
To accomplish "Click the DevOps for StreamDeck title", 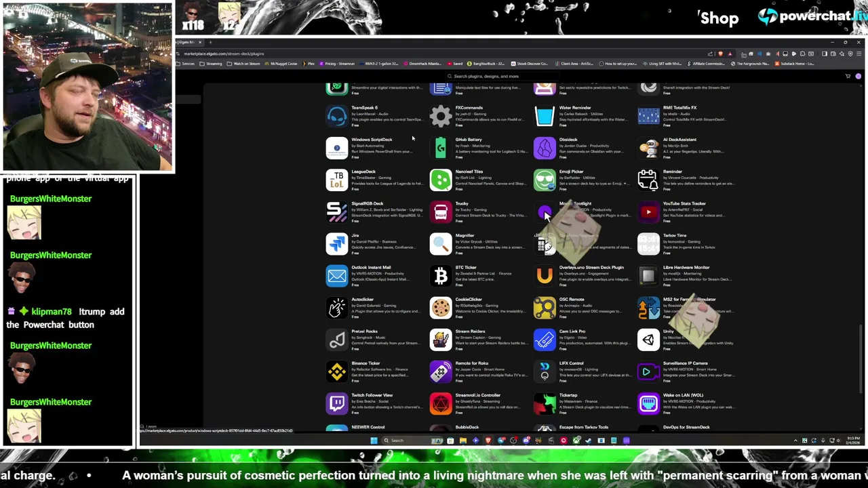I will pyautogui.click(x=686, y=427).
